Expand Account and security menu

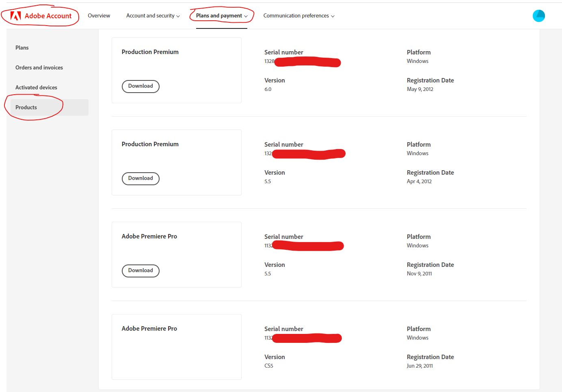click(x=153, y=15)
